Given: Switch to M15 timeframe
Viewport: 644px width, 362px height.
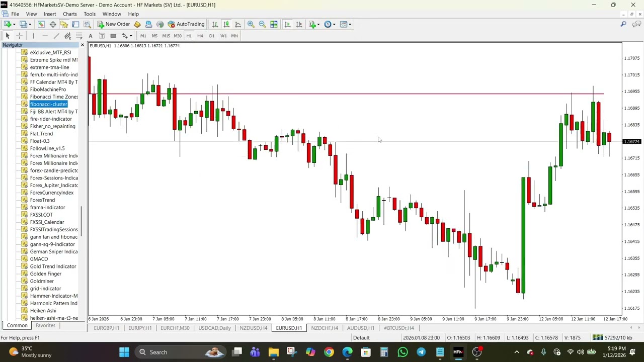Looking at the screenshot, I should (x=166, y=36).
